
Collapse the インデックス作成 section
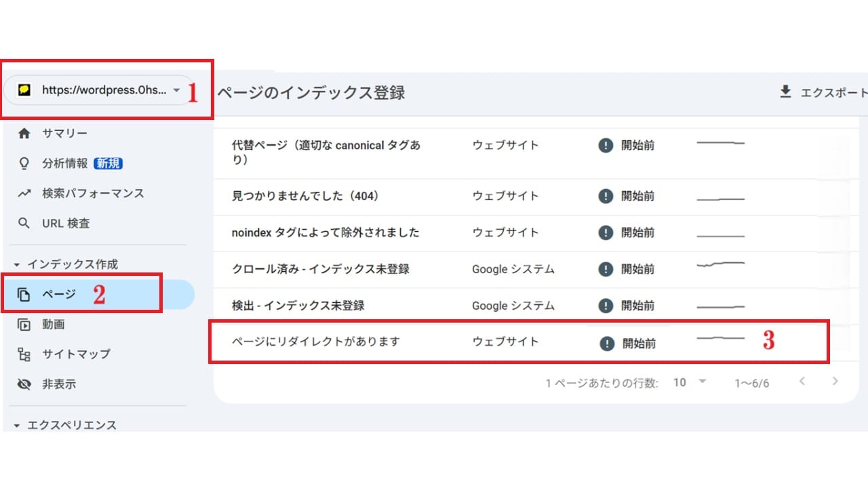click(x=18, y=264)
